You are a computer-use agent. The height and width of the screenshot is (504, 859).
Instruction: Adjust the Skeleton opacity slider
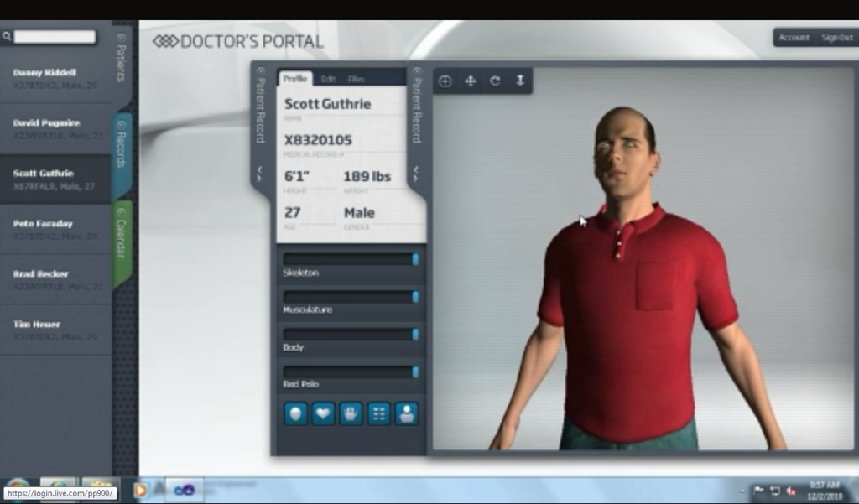coord(351,259)
